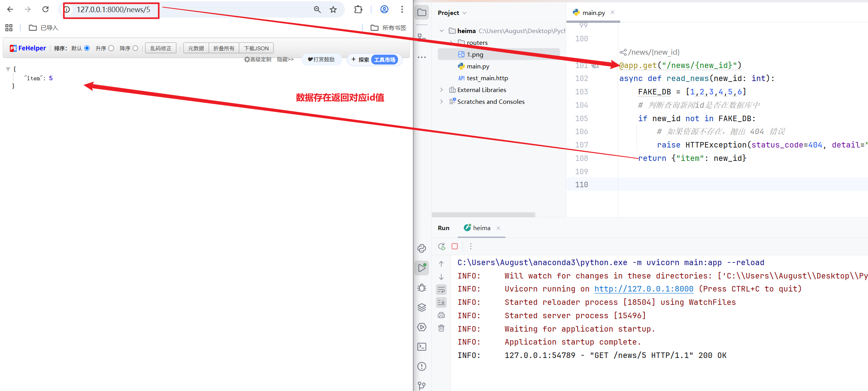
Task: Select 升序 ascending sort radio button
Action: (111, 48)
